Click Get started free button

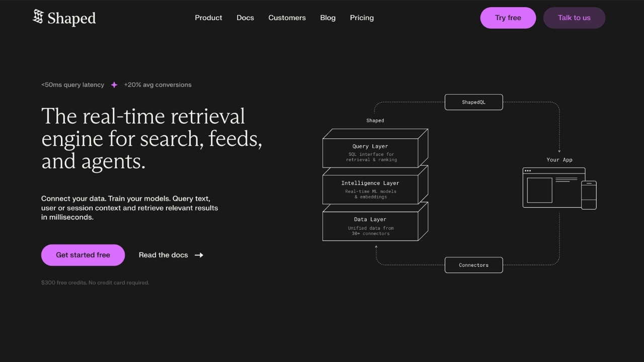(x=83, y=255)
